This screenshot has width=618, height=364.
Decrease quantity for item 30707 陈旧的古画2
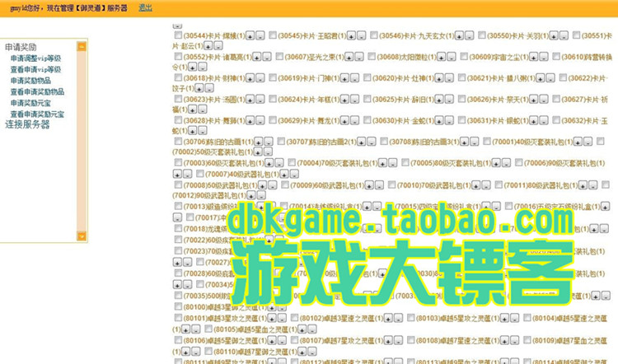372,142
